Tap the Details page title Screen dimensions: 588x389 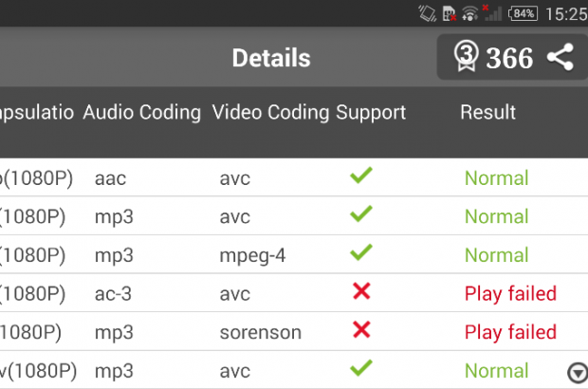tap(271, 58)
